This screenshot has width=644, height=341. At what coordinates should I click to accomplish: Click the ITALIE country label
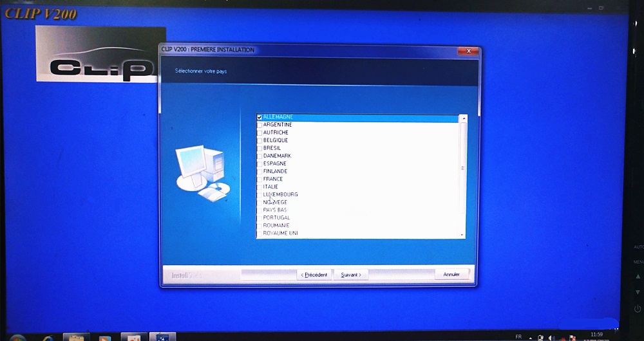[x=270, y=187]
